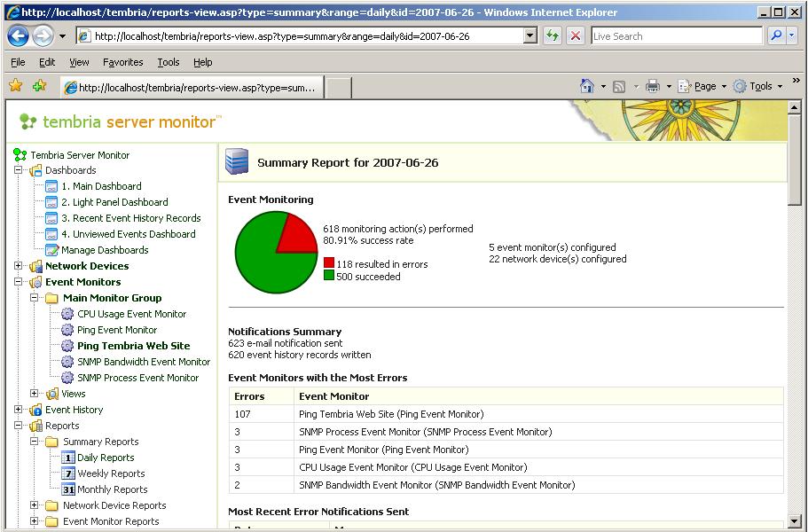Open 2. Light Panel Dashboard

114,202
